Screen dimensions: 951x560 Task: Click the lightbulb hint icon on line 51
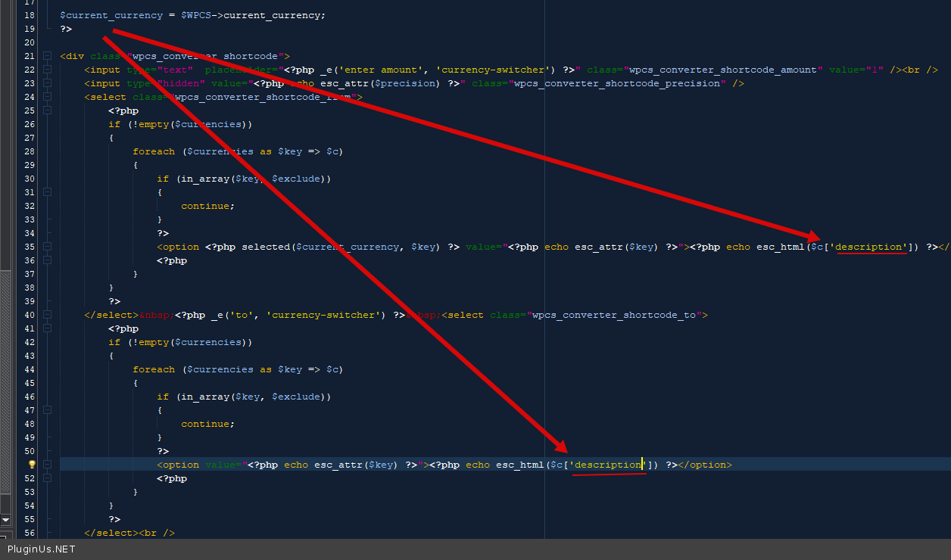click(x=32, y=465)
